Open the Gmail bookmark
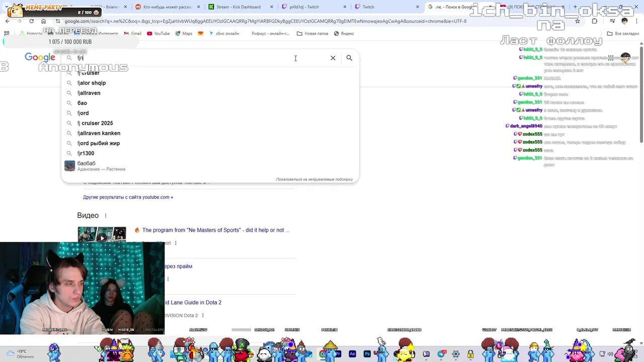Screen dimensions: 644x362 click(x=132, y=34)
